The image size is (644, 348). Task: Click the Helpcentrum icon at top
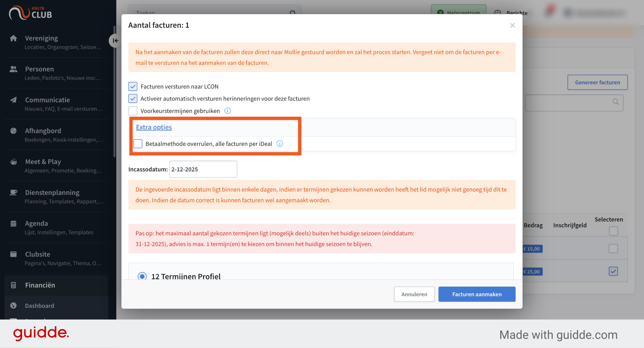click(x=440, y=12)
